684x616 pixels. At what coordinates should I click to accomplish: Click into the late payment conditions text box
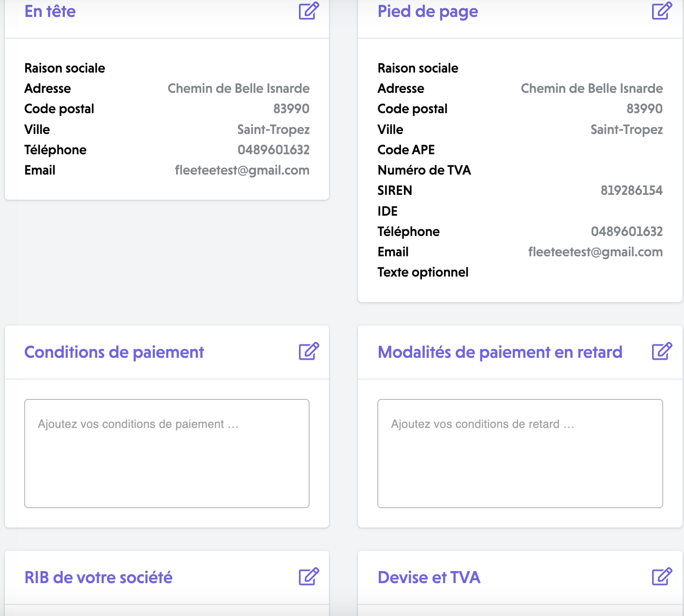click(520, 453)
